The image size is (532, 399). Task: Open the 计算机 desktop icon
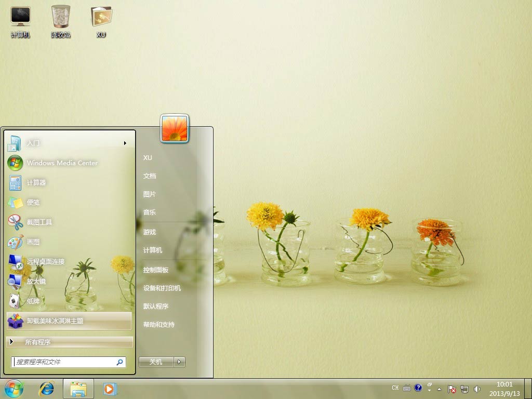click(20, 21)
